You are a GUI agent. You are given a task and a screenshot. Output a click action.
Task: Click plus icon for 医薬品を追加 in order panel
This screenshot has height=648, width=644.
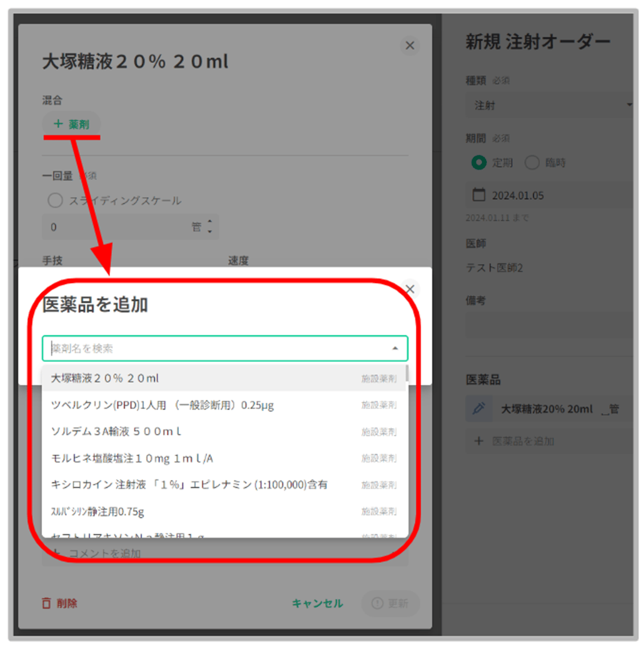[478, 441]
